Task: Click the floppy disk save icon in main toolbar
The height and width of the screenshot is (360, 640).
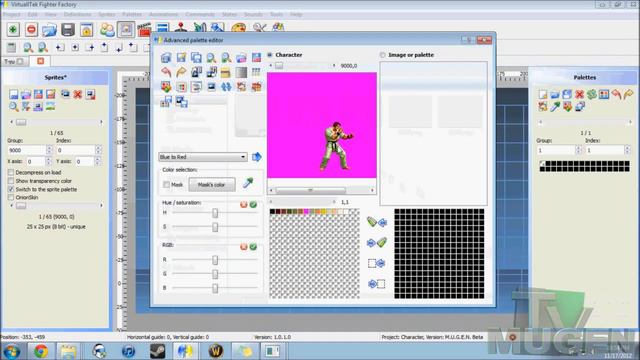Action: 68,29
